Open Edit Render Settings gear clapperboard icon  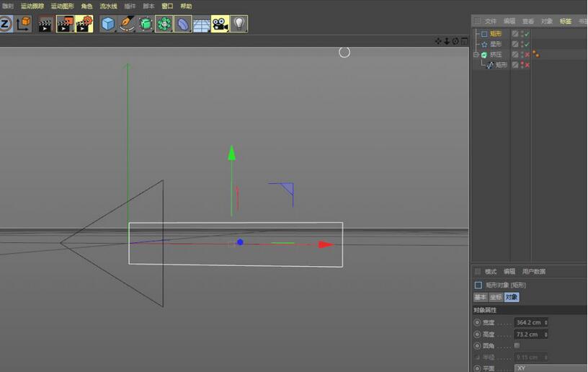point(84,24)
